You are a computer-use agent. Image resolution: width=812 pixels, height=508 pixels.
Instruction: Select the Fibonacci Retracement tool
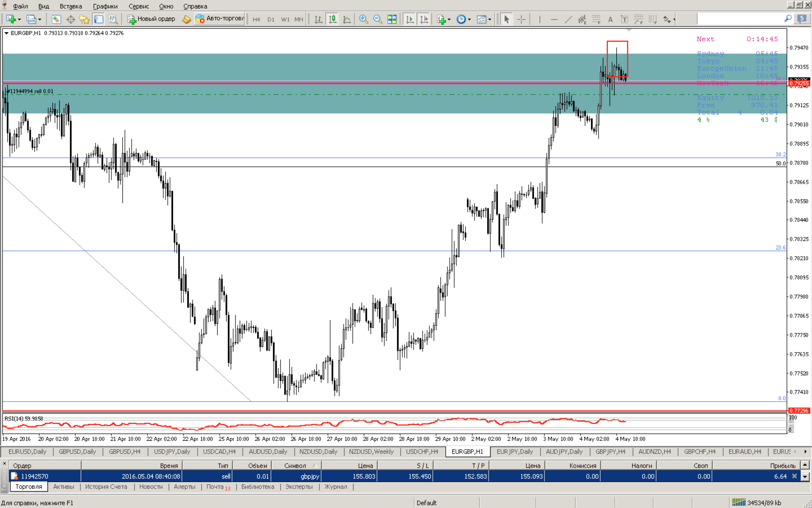[x=596, y=19]
